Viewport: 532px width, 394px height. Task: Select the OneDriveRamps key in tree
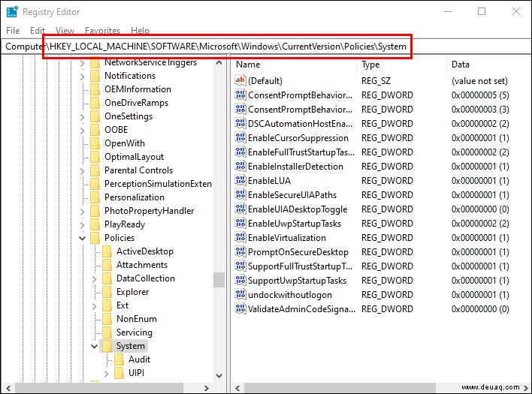pos(136,103)
